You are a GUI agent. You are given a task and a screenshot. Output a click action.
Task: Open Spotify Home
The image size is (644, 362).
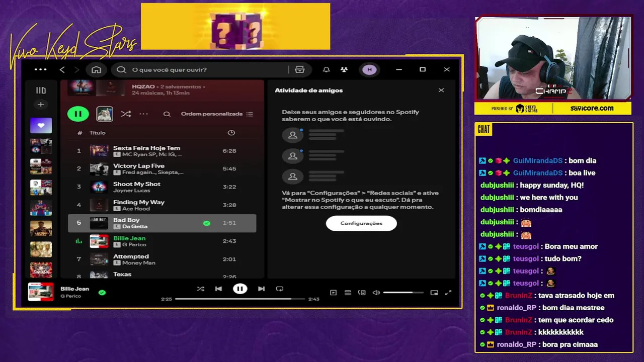[96, 69]
